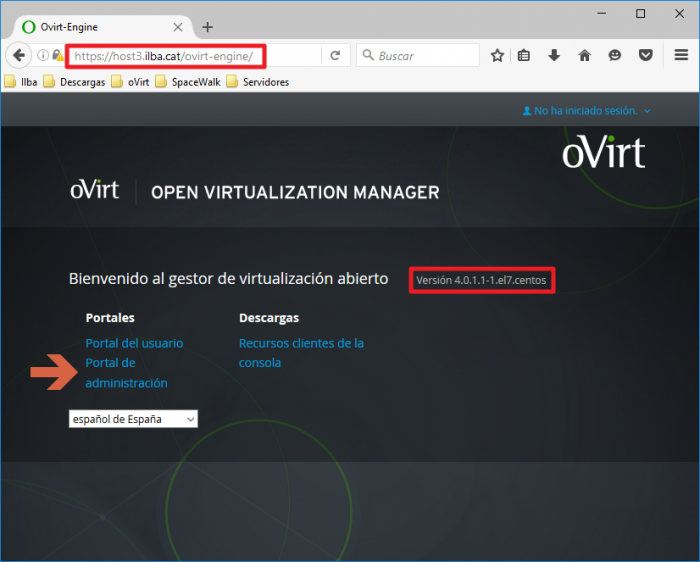
Task: Open the Ilba bookmarks folder
Action: coord(21,82)
